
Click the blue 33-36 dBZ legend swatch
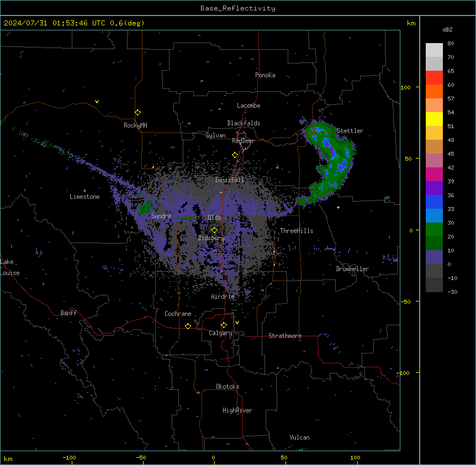point(434,202)
